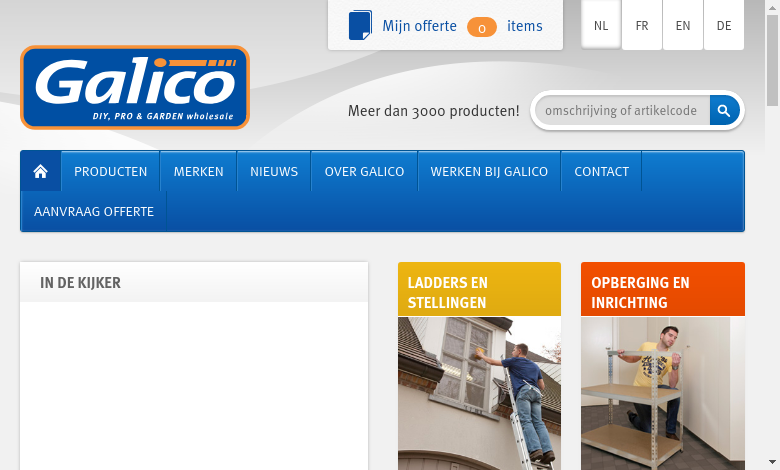Click the IN DE KIJKER heading
Screen dimensions: 780x470
coord(81,282)
